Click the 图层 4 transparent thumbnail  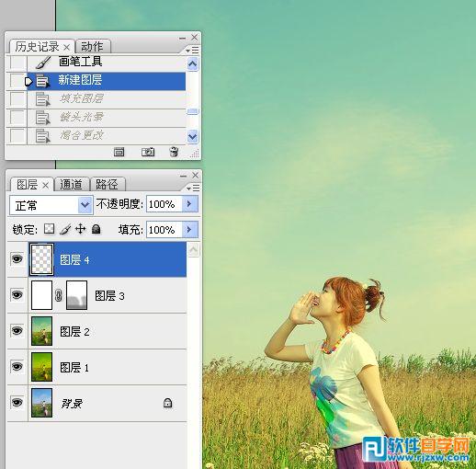(x=41, y=259)
